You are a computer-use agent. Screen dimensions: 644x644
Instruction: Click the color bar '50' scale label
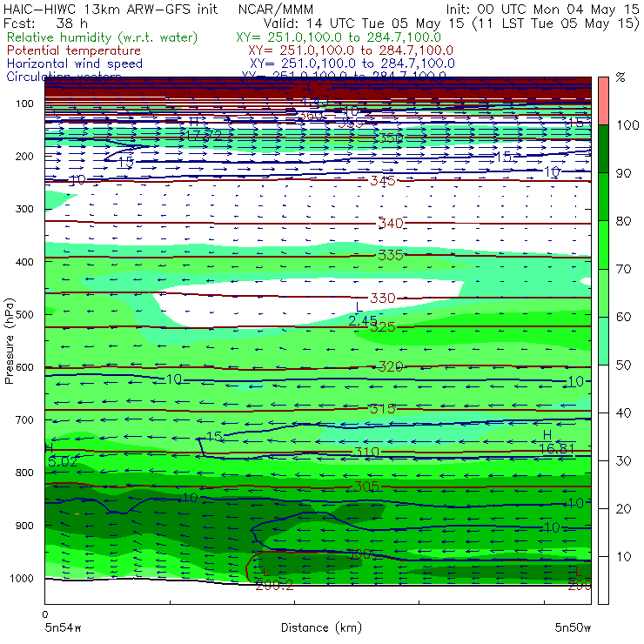pyautogui.click(x=624, y=365)
